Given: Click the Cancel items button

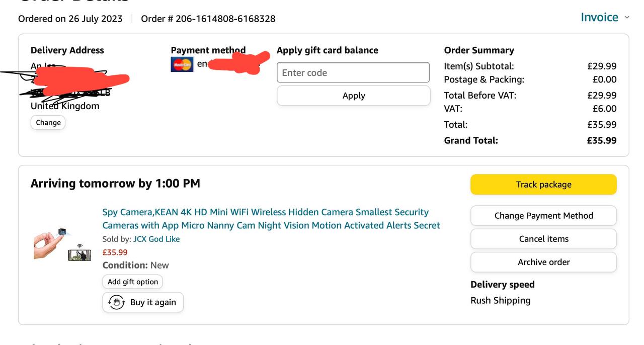Looking at the screenshot, I should pos(543,239).
